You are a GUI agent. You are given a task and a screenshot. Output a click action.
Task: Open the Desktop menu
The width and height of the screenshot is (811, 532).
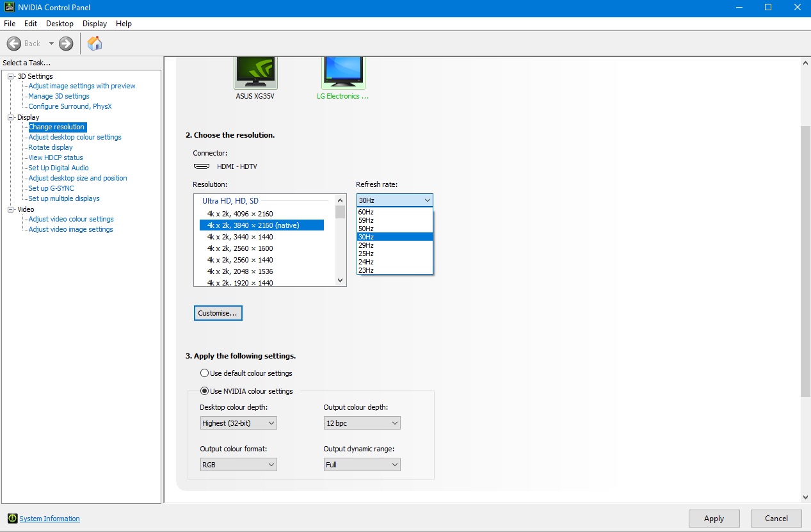[60, 24]
